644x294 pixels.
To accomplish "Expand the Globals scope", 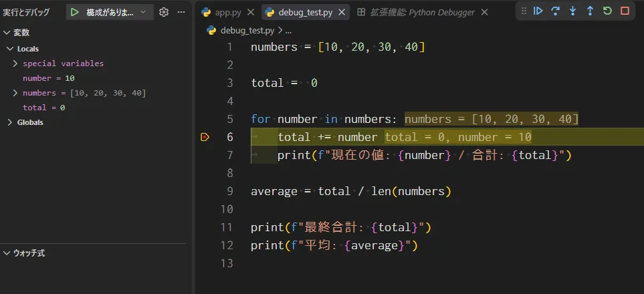I will [x=10, y=122].
